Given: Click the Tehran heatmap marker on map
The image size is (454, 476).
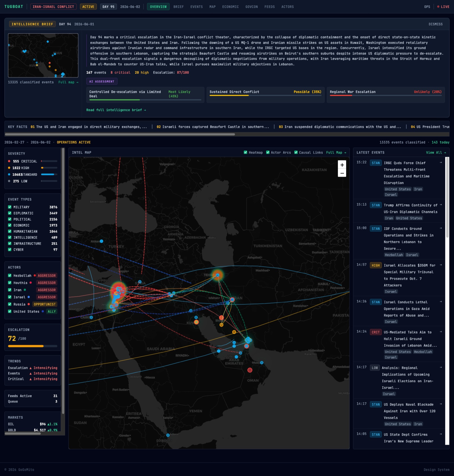Looking at the screenshot, I should click(x=218, y=275).
